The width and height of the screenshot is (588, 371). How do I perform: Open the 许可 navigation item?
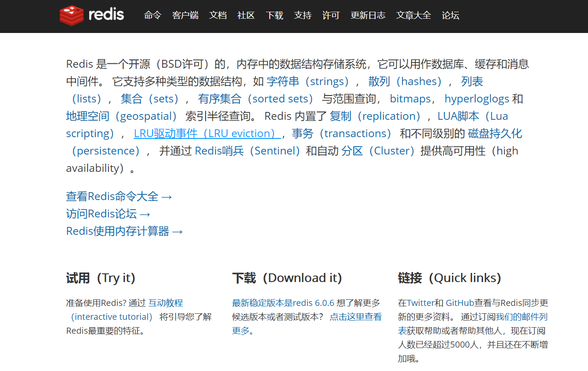[331, 15]
